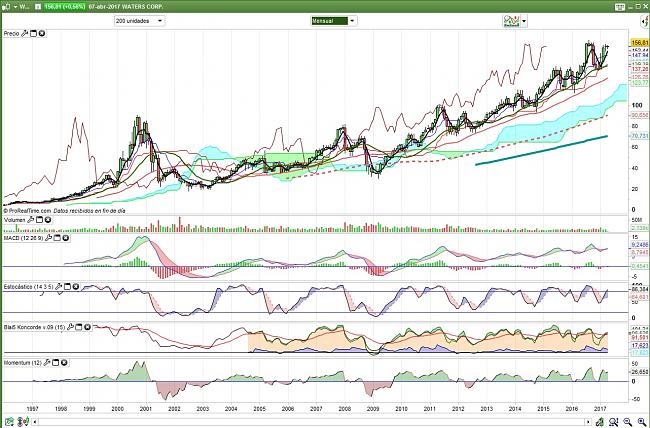Close the Precio panel
Screen dimensions: 650x428
(x=42, y=34)
